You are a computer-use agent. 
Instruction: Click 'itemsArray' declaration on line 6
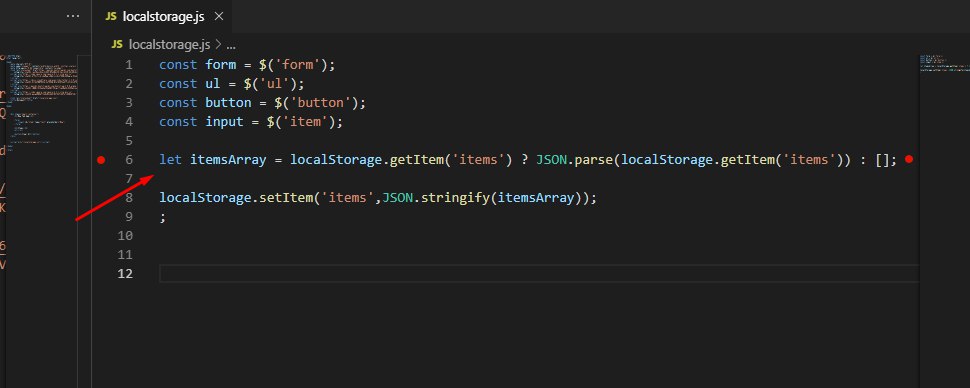[228, 160]
